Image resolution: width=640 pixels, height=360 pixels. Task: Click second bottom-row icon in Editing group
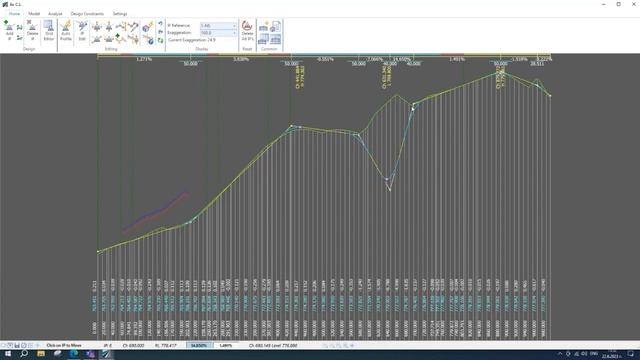[109, 39]
